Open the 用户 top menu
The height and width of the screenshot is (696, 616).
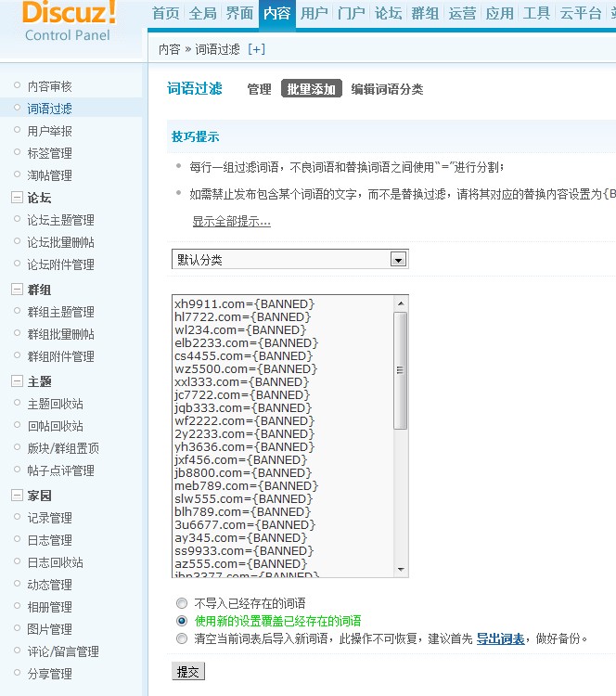(x=314, y=13)
